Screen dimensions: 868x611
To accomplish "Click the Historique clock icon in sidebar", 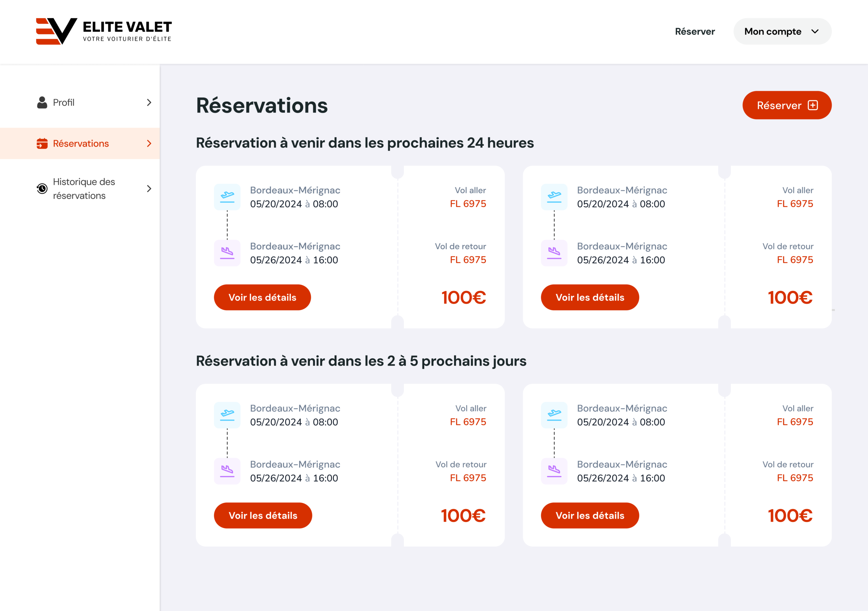I will pyautogui.click(x=42, y=188).
